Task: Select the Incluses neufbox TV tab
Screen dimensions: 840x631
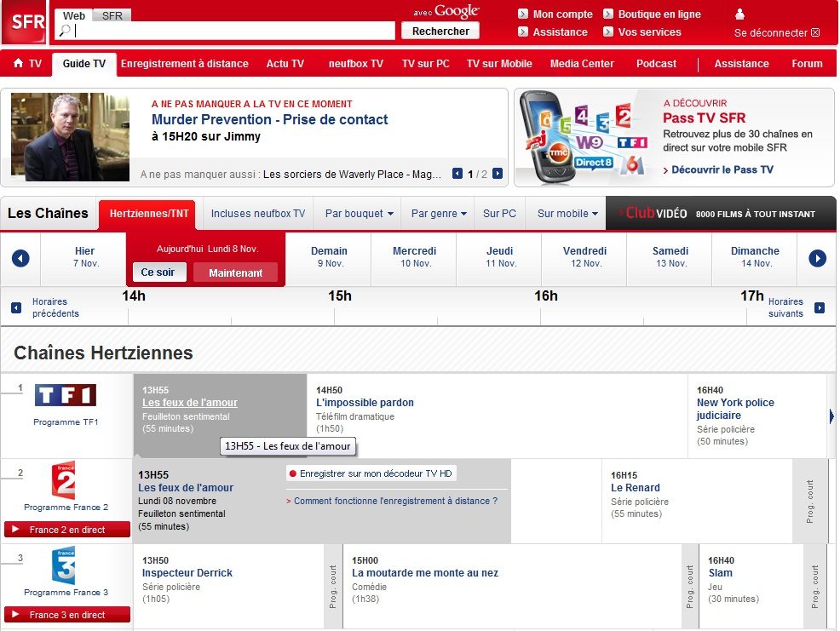Action: click(x=257, y=214)
